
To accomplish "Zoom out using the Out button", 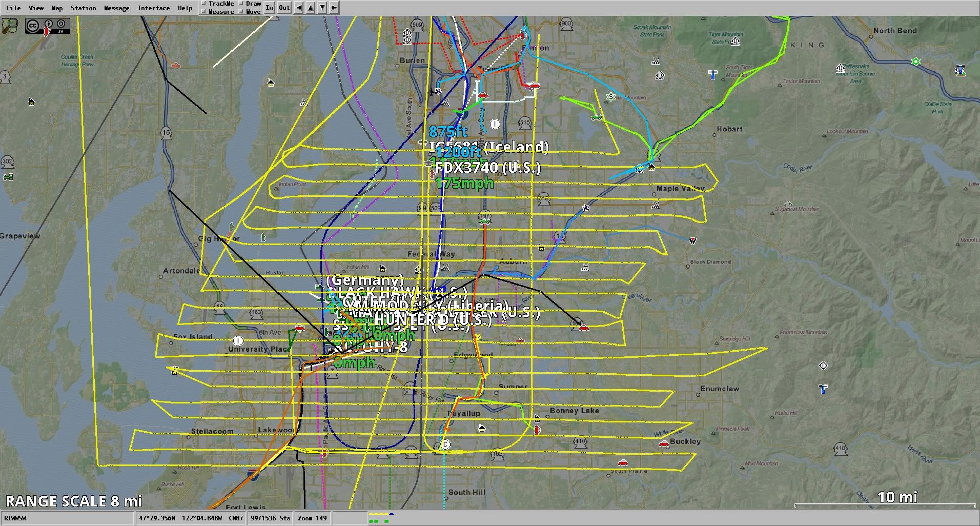I will click(284, 8).
